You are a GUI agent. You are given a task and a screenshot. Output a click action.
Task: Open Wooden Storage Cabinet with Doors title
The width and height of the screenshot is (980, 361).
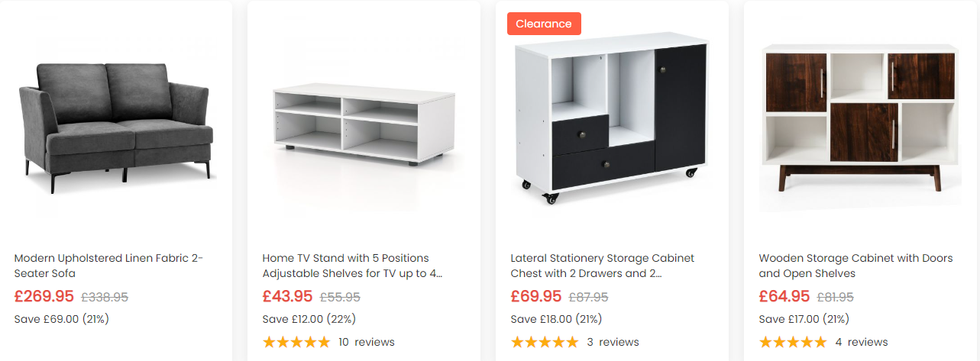click(855, 266)
